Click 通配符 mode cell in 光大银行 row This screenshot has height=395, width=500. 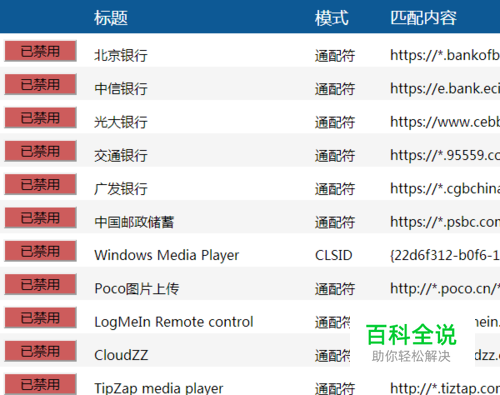coord(335,122)
